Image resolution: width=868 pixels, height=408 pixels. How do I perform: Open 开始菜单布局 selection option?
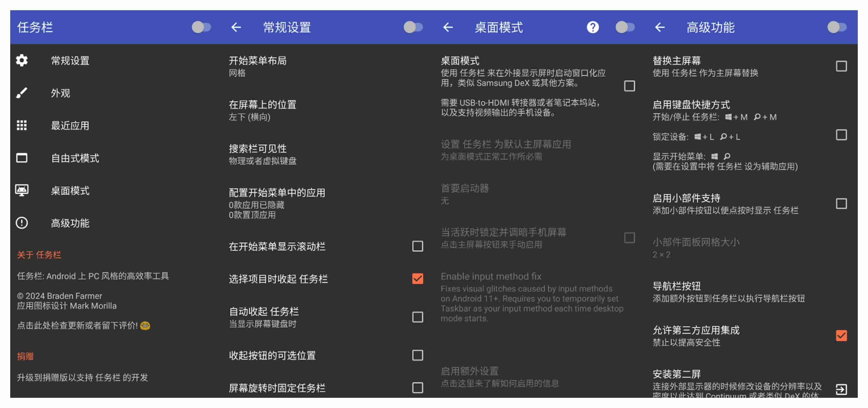[258, 66]
